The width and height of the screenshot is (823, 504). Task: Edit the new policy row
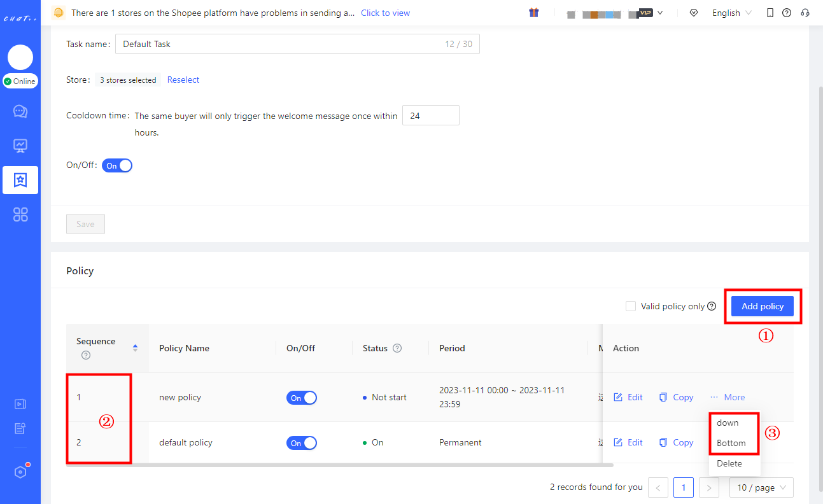point(628,397)
